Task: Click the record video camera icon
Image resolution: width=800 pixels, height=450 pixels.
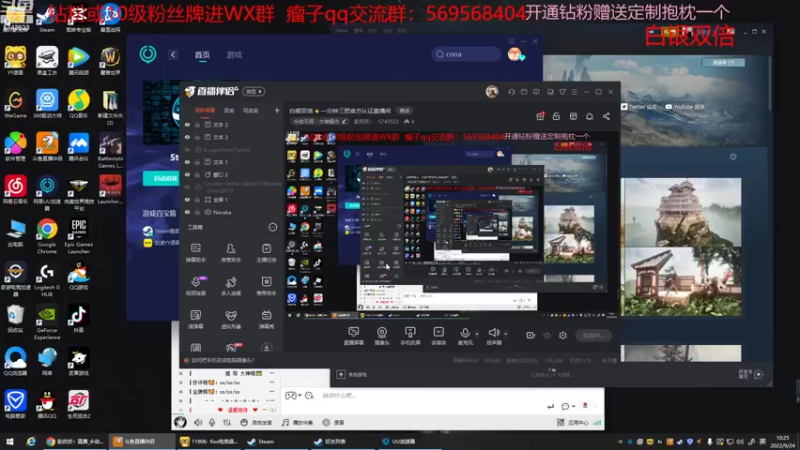Action: (531, 335)
